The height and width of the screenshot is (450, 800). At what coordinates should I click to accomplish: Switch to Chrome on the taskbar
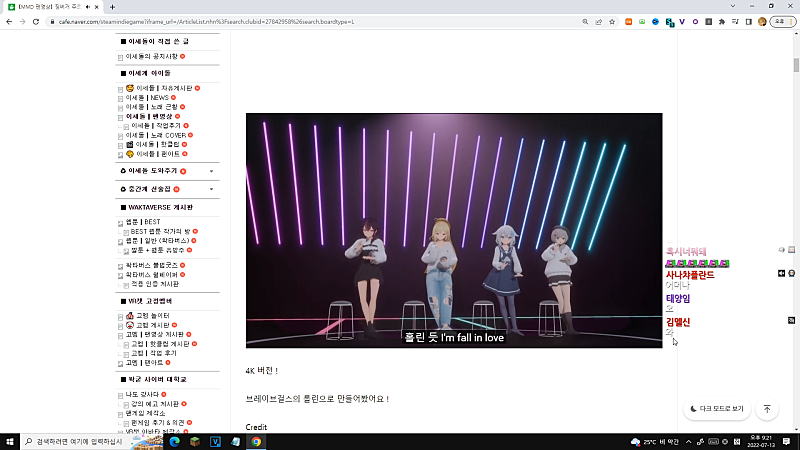click(x=256, y=441)
